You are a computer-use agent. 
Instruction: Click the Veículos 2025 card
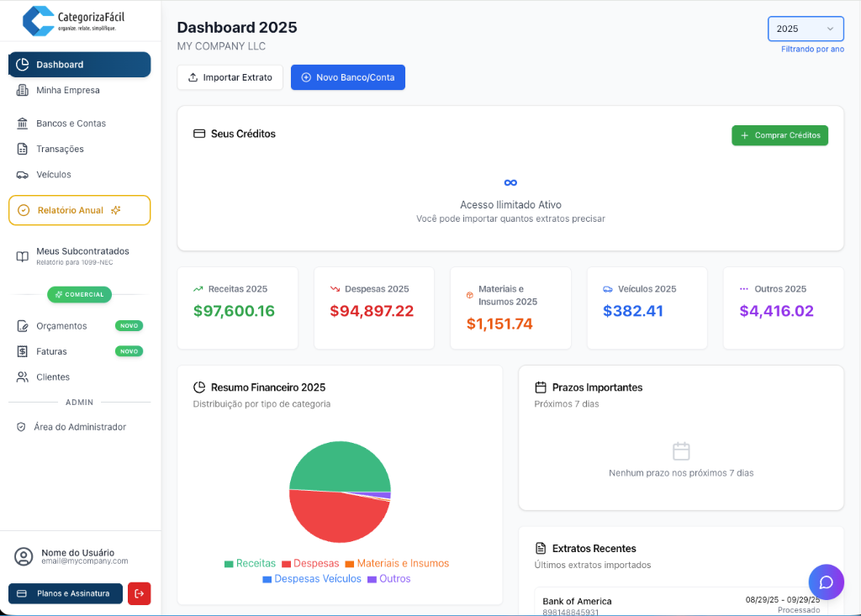pos(647,308)
